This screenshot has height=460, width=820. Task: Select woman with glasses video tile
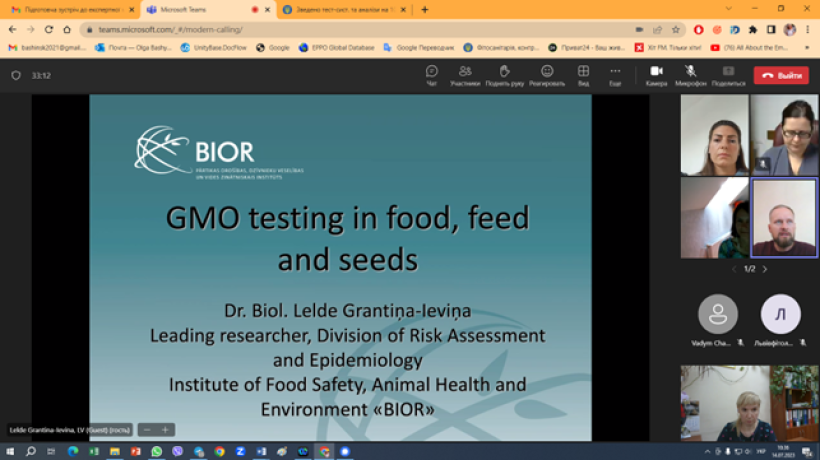tap(784, 135)
